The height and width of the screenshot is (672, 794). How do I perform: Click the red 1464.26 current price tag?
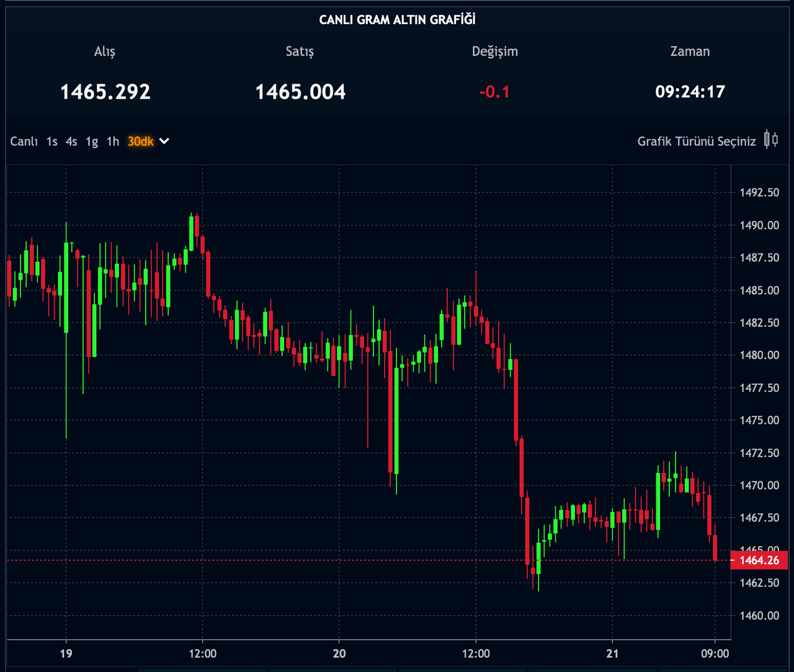[759, 560]
